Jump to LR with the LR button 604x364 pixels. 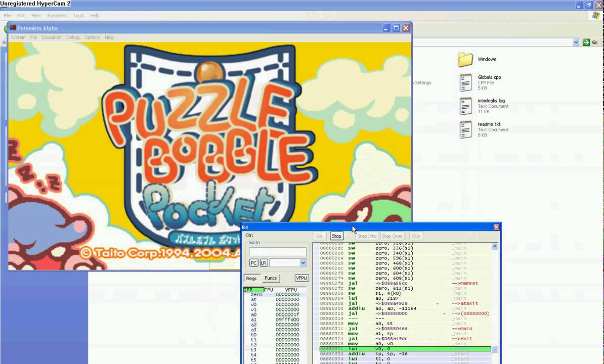(264, 263)
